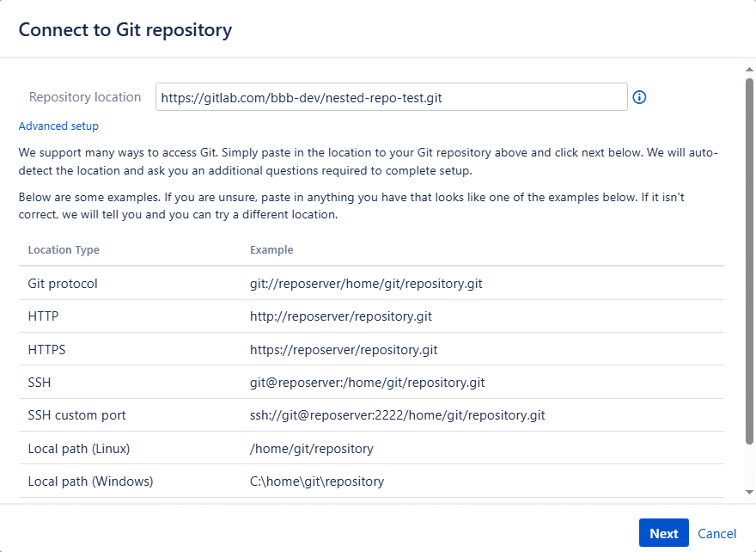
Task: Click the vertical scrollbar thumb
Action: point(749,258)
